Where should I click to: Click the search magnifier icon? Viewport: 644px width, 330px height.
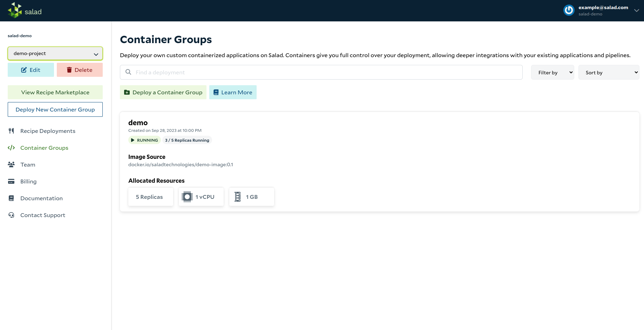(x=128, y=72)
